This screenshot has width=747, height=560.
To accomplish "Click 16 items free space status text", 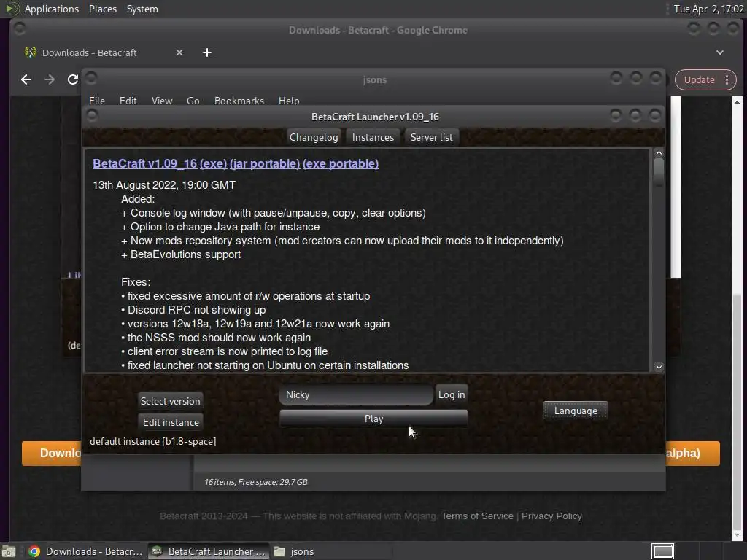I will click(x=256, y=482).
